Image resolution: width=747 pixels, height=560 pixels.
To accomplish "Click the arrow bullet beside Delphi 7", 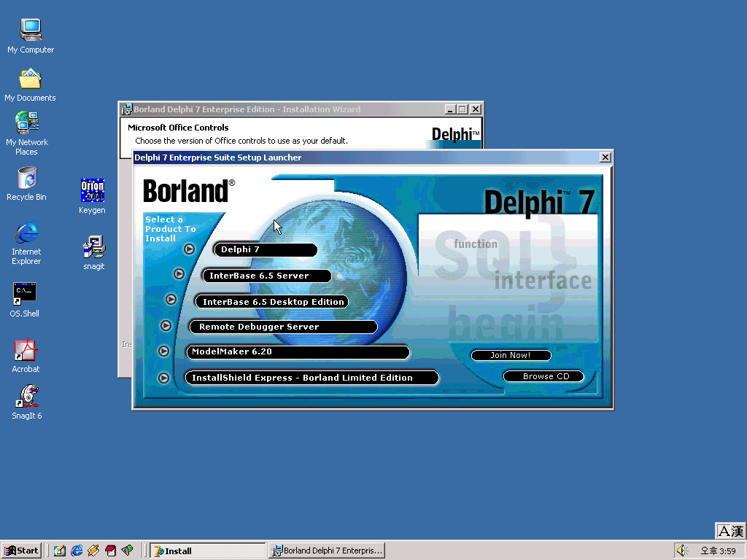I will pos(189,249).
